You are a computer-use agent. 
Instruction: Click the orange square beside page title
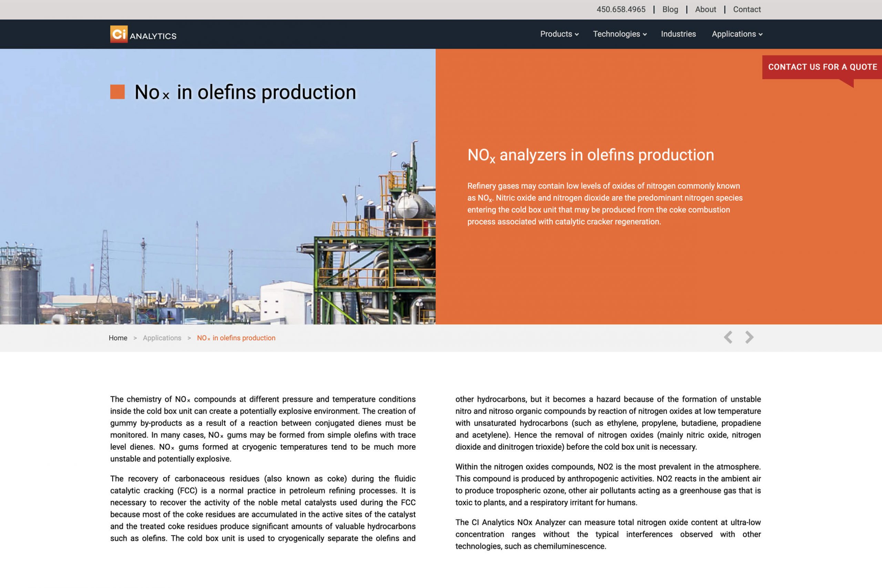tap(117, 92)
